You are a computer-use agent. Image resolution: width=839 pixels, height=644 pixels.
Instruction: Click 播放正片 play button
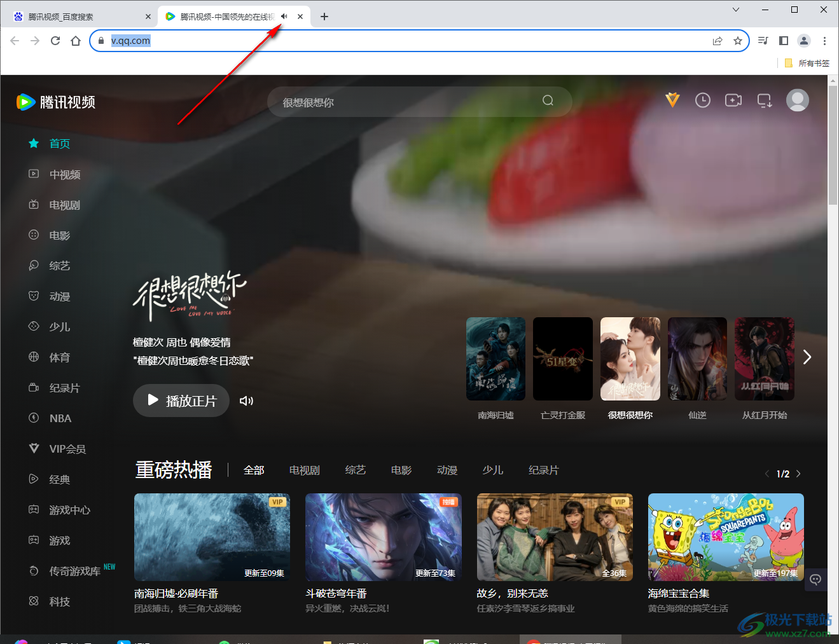coord(181,401)
